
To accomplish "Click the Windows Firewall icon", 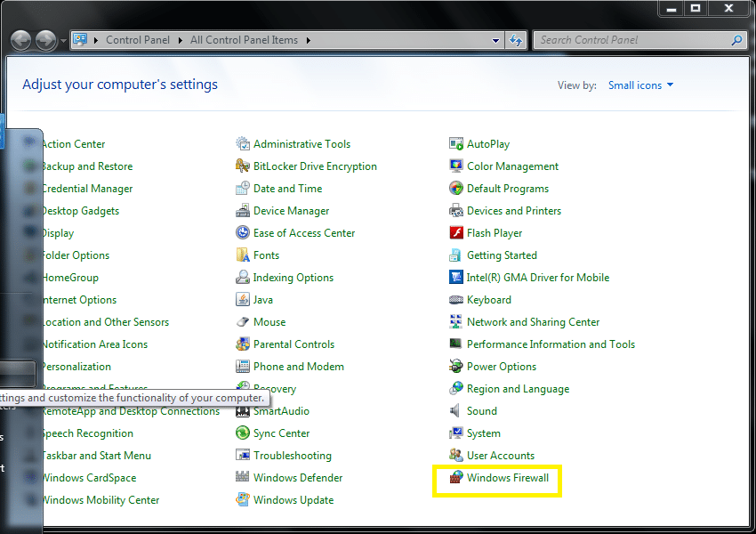I will [x=456, y=477].
